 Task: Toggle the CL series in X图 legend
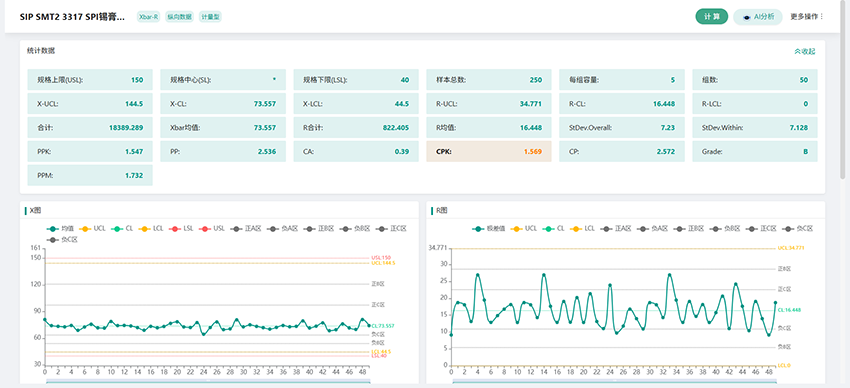(x=122, y=229)
